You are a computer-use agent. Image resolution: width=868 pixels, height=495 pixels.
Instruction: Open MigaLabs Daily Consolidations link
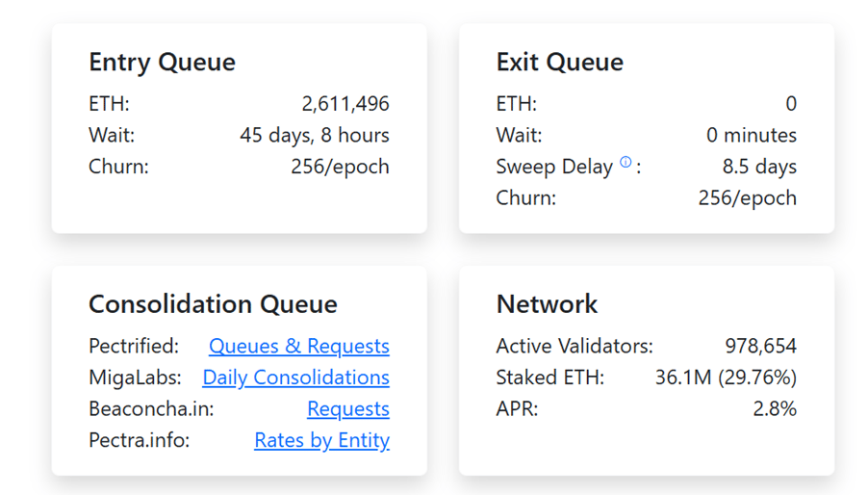coord(295,378)
